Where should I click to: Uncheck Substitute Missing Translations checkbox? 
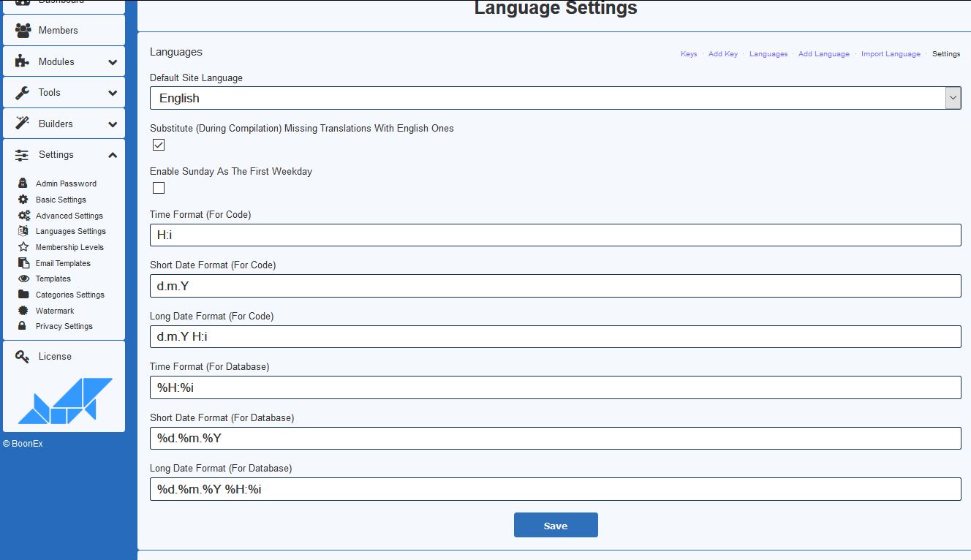coord(159,145)
